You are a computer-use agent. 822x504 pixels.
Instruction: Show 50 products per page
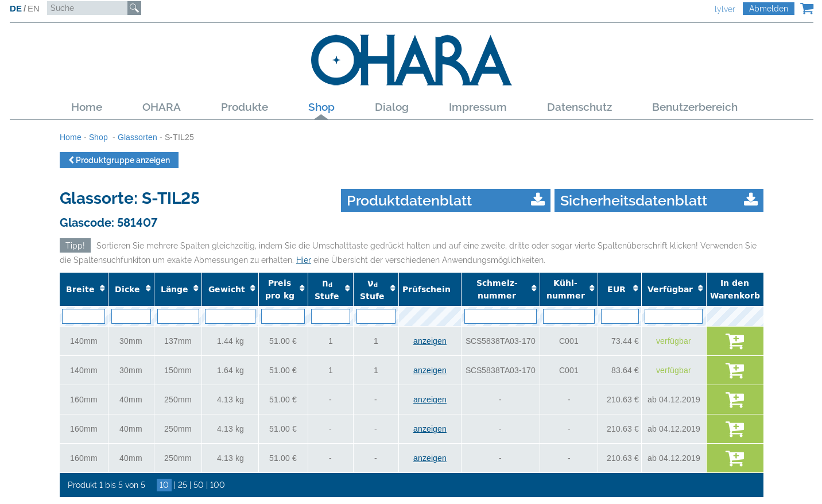click(199, 485)
